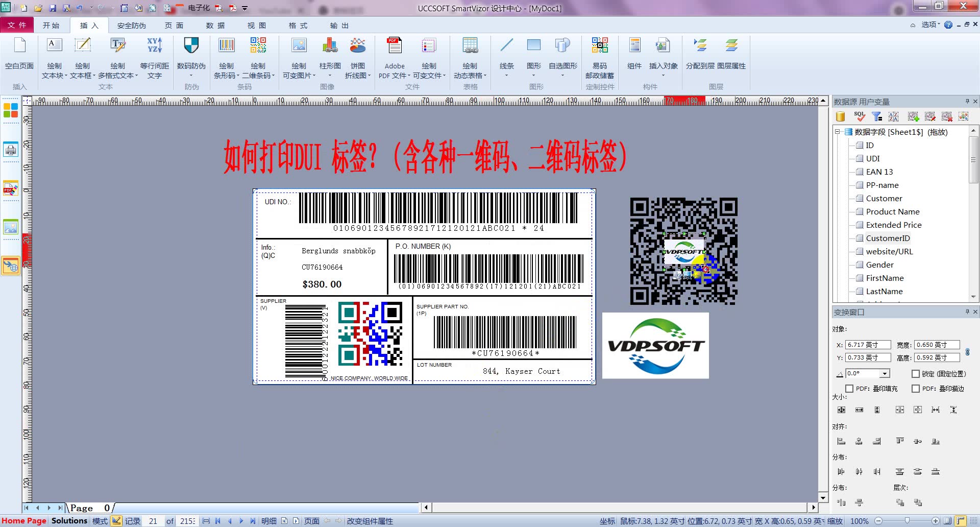The image size is (980, 527).
Task: Open the Home Page link in status bar
Action: tap(24, 521)
